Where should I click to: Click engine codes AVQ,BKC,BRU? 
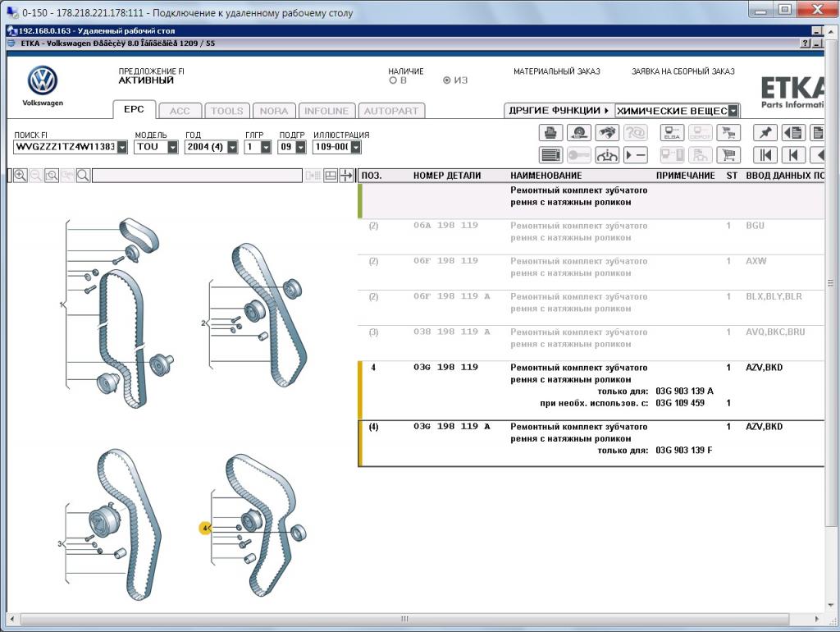click(x=775, y=332)
